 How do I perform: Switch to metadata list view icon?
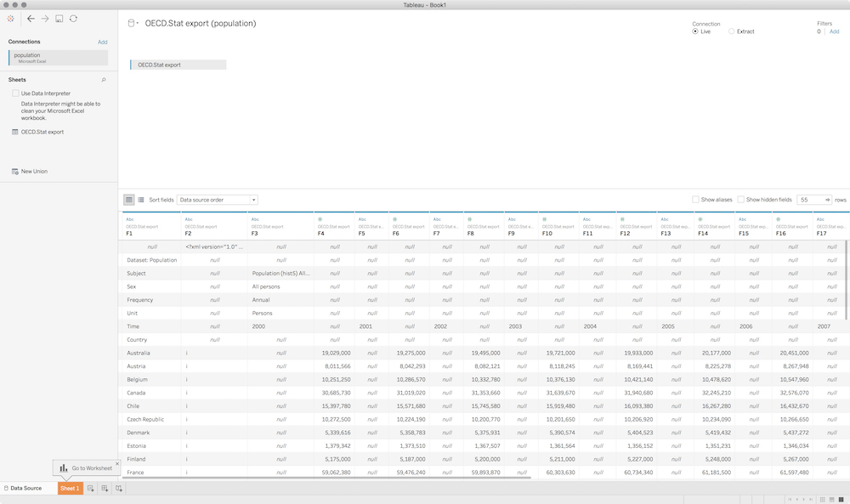(x=141, y=200)
